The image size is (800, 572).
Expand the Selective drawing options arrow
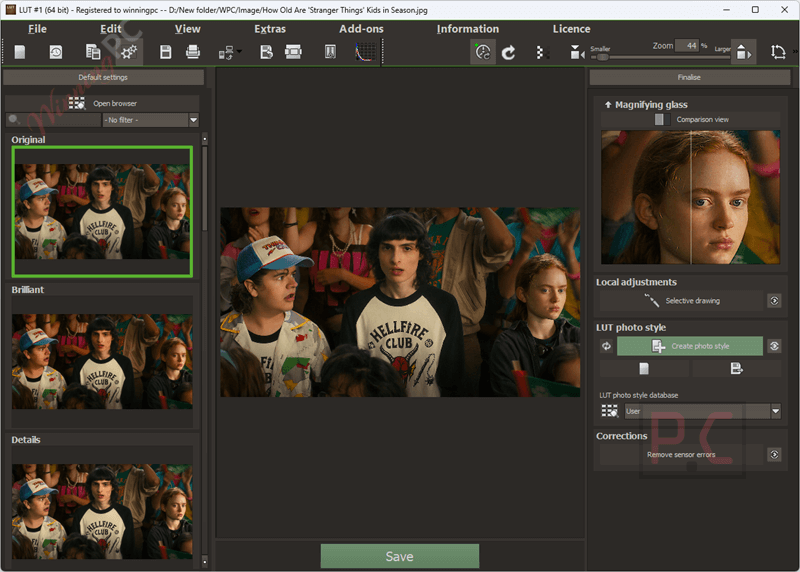pyautogui.click(x=774, y=301)
